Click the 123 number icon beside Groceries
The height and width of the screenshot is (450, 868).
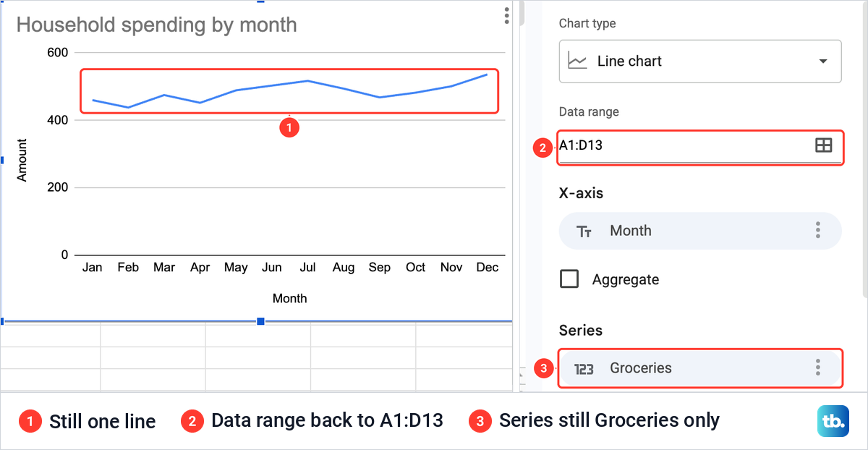pyautogui.click(x=584, y=369)
